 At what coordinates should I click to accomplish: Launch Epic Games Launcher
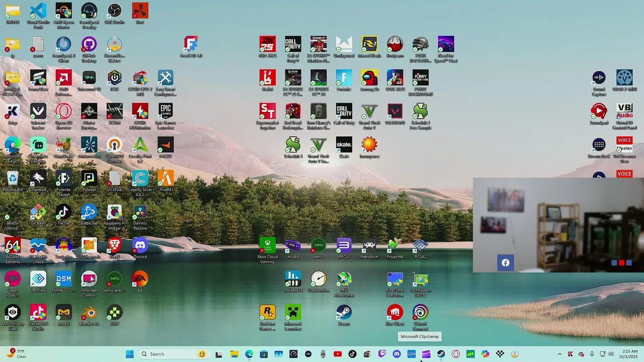(166, 116)
